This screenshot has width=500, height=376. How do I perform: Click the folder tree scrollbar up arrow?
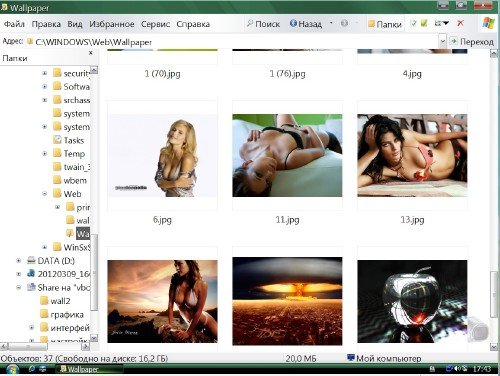(x=94, y=70)
